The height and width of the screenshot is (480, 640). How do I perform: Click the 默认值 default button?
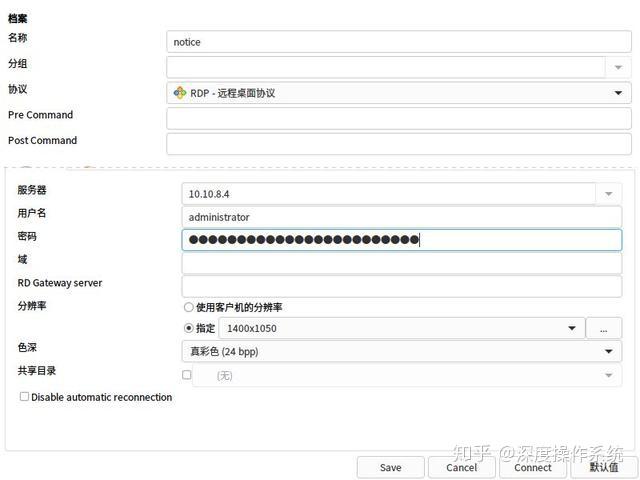coord(604,467)
